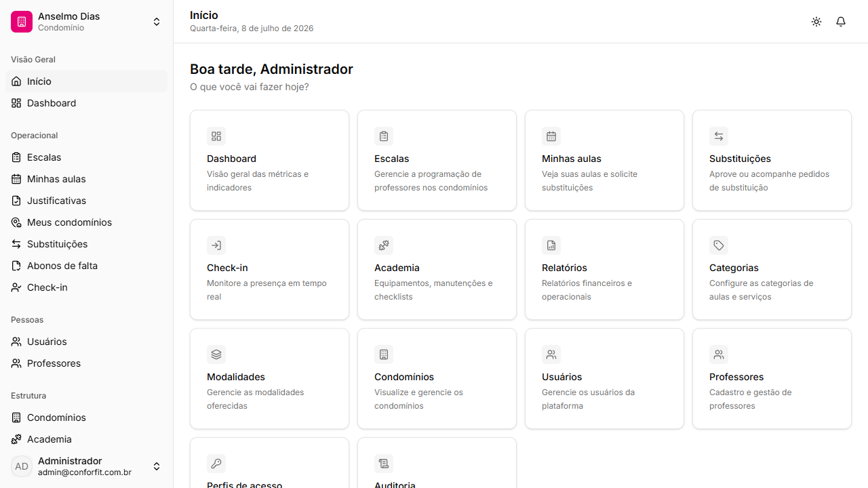
Task: Click the Perfis de acesso key icon
Action: (x=216, y=464)
